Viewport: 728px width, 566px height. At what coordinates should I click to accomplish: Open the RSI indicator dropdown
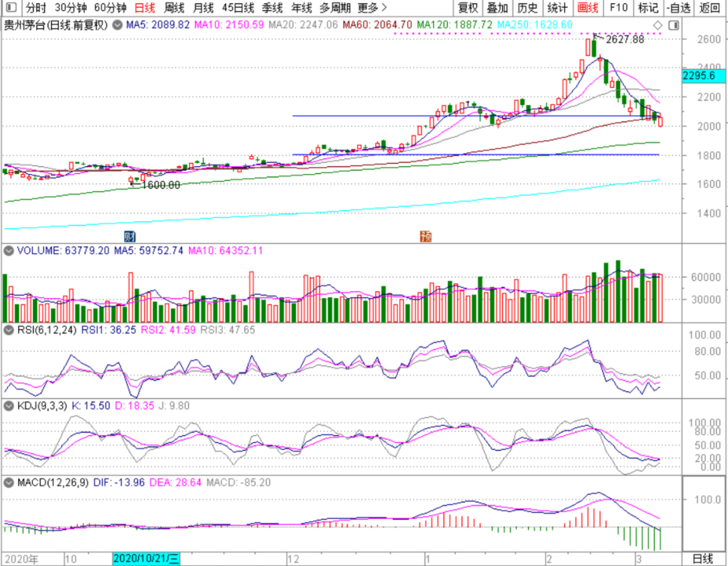(x=8, y=330)
